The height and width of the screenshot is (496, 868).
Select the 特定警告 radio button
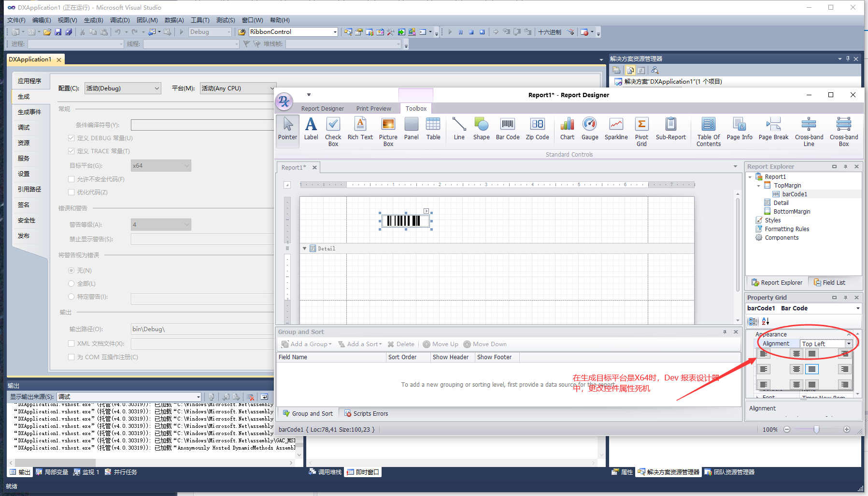pyautogui.click(x=71, y=296)
